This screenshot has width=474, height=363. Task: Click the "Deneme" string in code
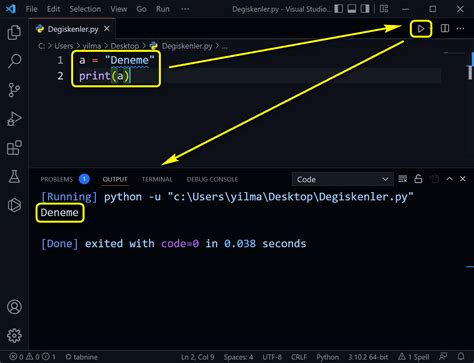130,60
